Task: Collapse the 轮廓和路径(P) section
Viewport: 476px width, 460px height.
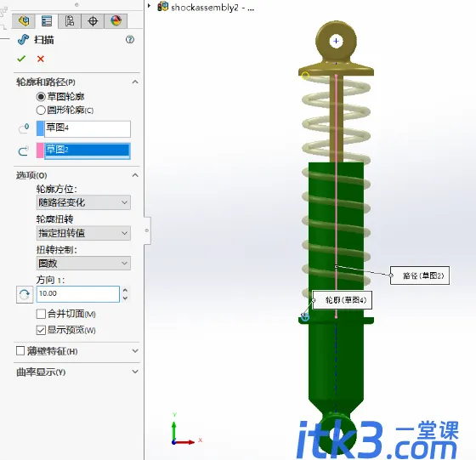Action: (x=135, y=82)
